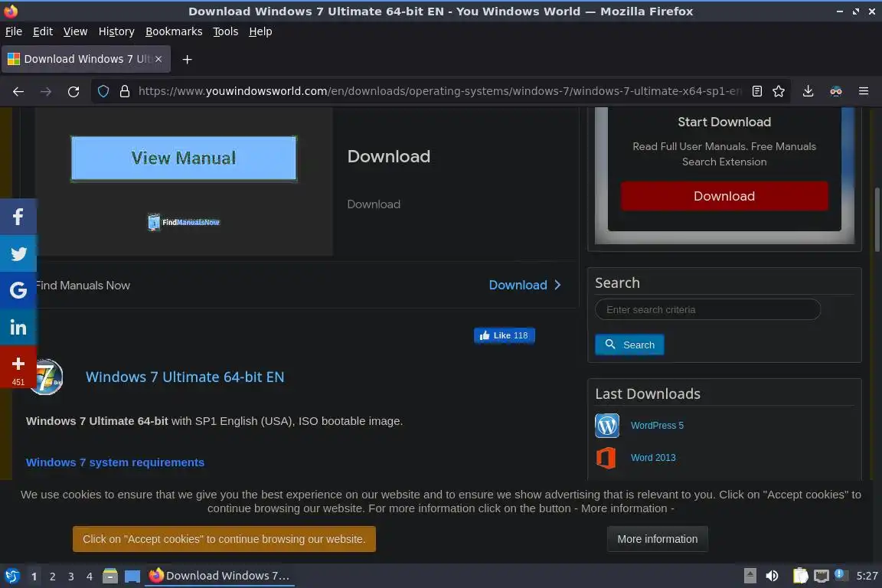Click the Firefox window button in taskbar
This screenshot has width=882, height=588.
[x=220, y=576]
